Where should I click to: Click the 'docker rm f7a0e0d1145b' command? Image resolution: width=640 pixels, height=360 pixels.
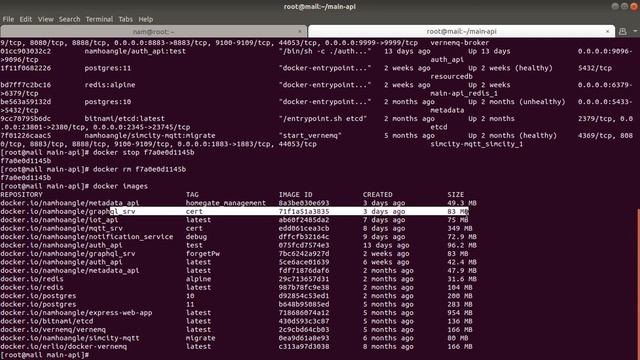[139, 169]
